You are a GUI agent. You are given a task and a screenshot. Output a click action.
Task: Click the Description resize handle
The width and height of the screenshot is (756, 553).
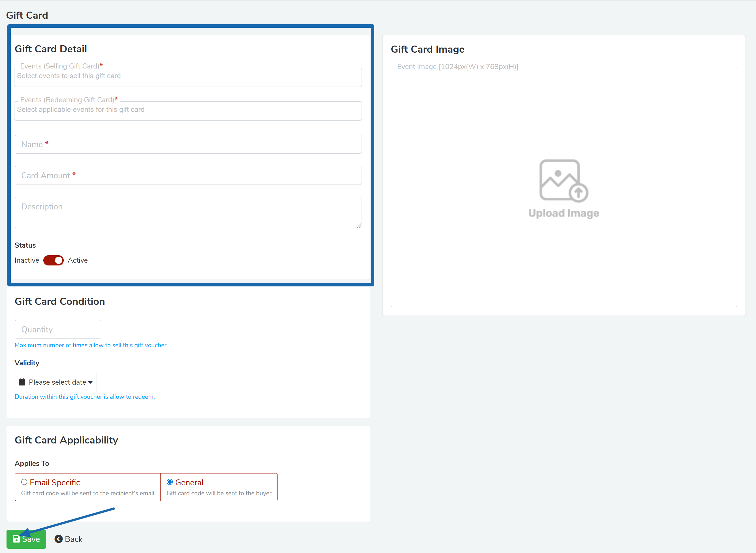point(359,226)
